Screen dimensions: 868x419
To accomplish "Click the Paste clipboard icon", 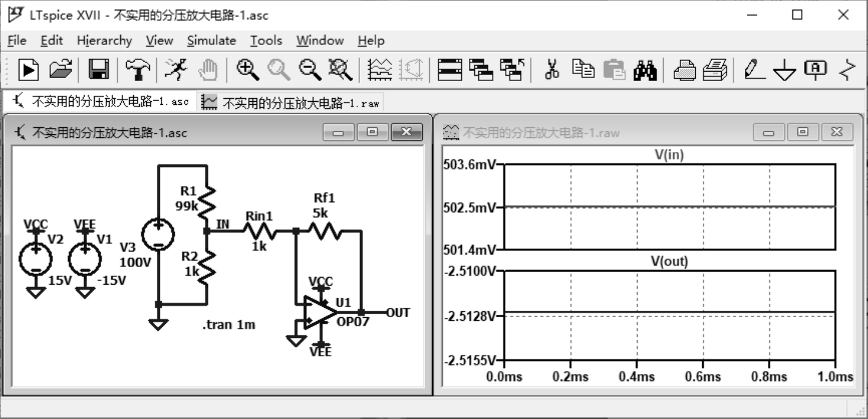I will [x=615, y=70].
